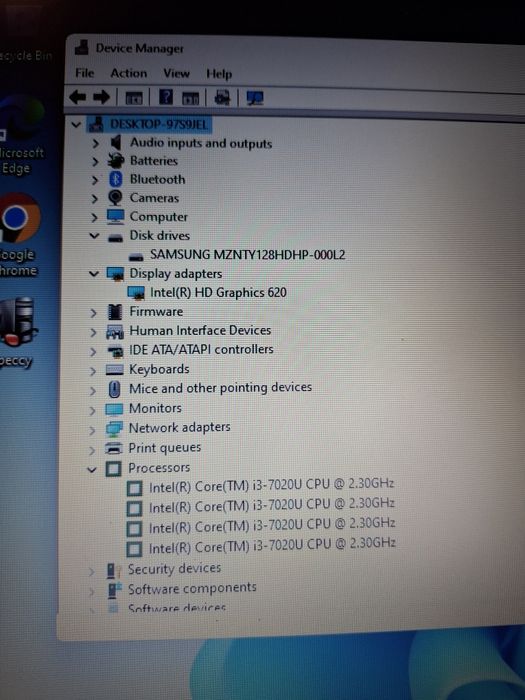Collapse the Disk drives category
525x700 pixels.
(94, 235)
